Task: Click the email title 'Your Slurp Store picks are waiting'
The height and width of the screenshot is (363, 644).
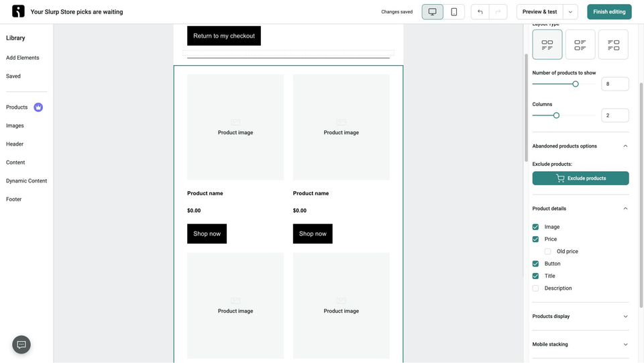Action: (76, 12)
